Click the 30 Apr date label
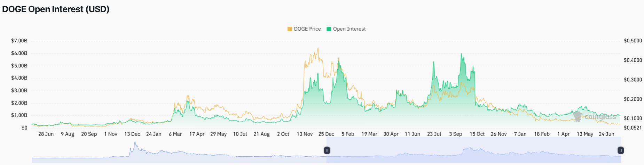This screenshot has height=165, width=644. coord(391,134)
